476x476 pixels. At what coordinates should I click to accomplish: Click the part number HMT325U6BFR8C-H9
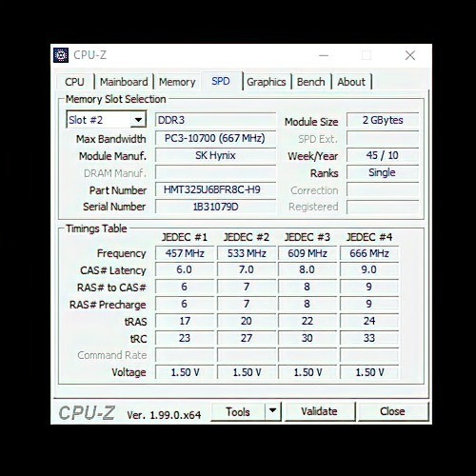(215, 189)
